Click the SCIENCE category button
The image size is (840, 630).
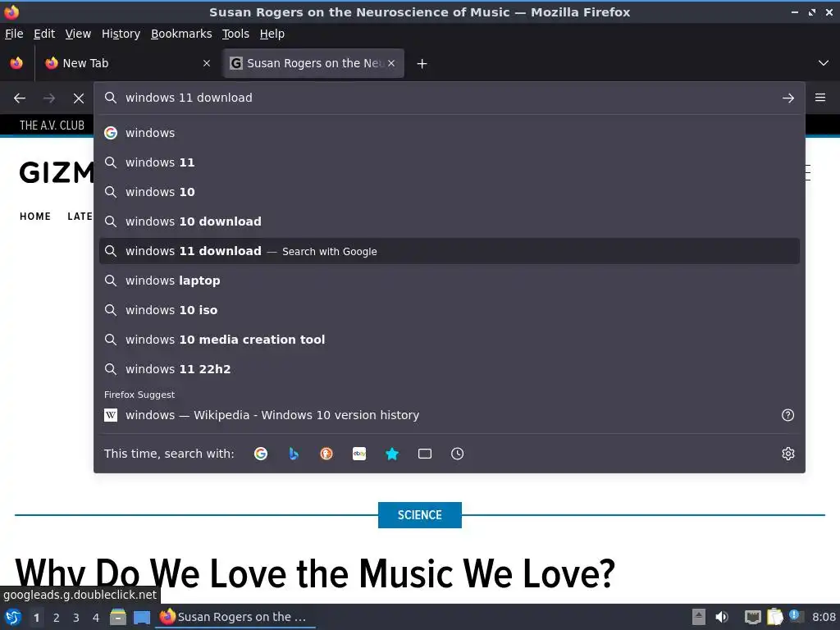point(420,515)
